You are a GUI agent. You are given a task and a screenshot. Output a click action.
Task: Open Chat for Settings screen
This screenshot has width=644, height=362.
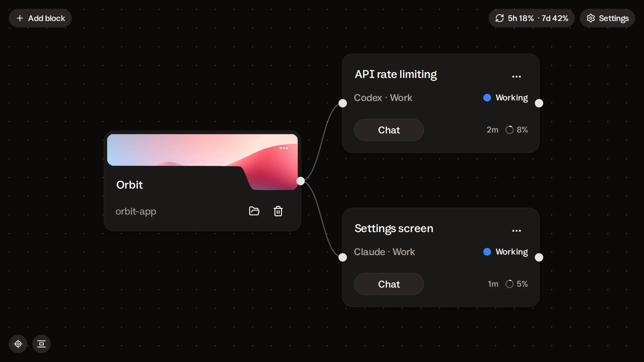(x=389, y=284)
